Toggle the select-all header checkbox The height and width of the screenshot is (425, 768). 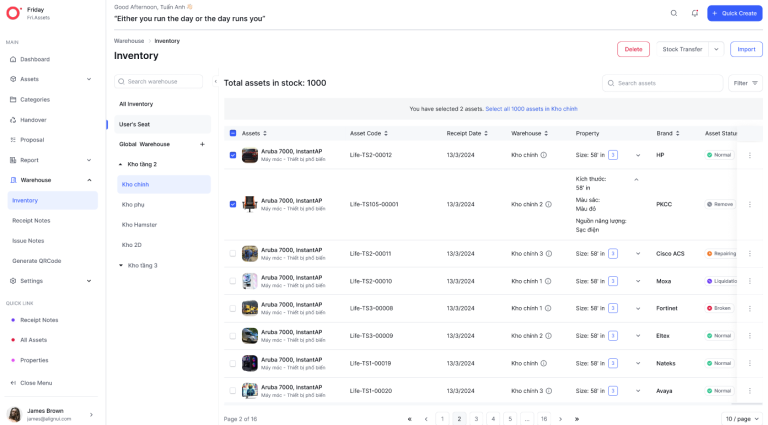(x=233, y=133)
